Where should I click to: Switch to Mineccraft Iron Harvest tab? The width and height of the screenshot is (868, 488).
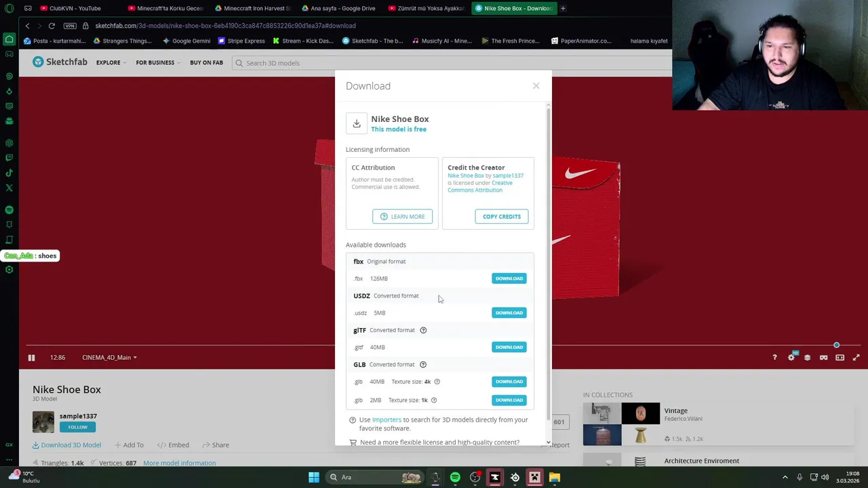point(253,8)
